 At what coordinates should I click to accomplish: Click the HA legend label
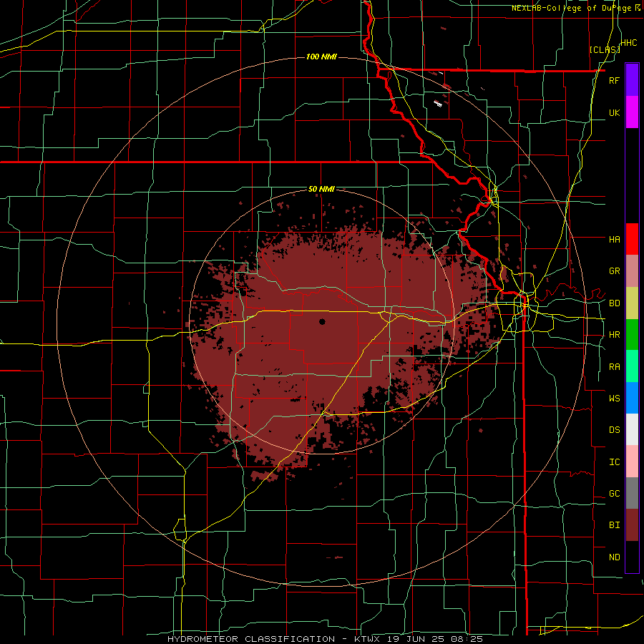[x=614, y=239]
